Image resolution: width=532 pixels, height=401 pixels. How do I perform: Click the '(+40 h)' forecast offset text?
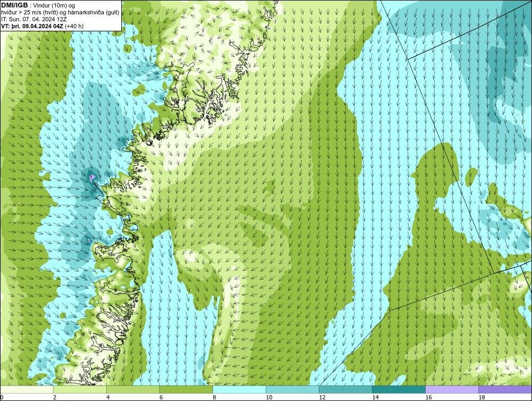(74, 26)
